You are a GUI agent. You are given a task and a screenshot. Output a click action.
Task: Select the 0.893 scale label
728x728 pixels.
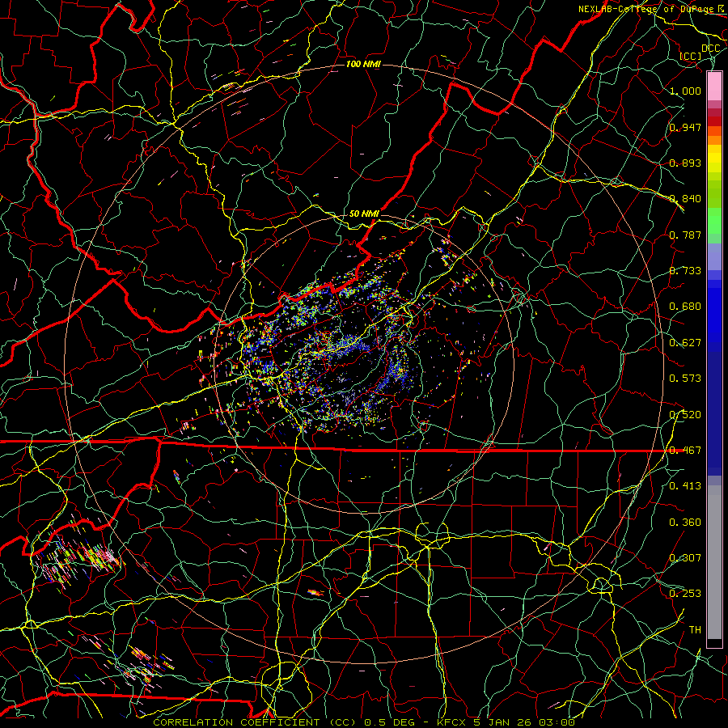[x=685, y=163]
